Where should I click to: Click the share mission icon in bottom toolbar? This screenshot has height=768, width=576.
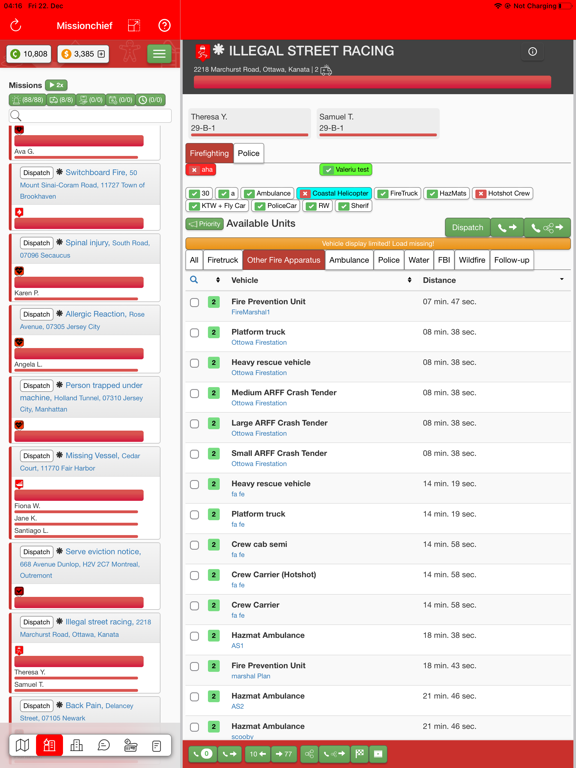(309, 754)
